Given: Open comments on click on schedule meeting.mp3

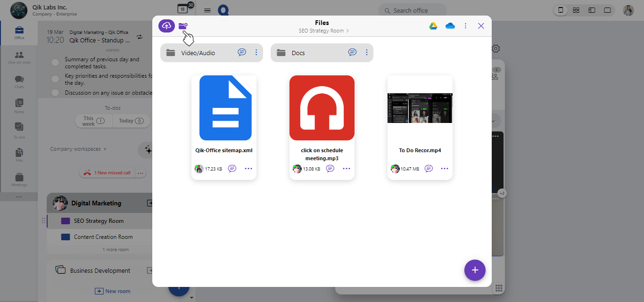Looking at the screenshot, I should [x=330, y=168].
